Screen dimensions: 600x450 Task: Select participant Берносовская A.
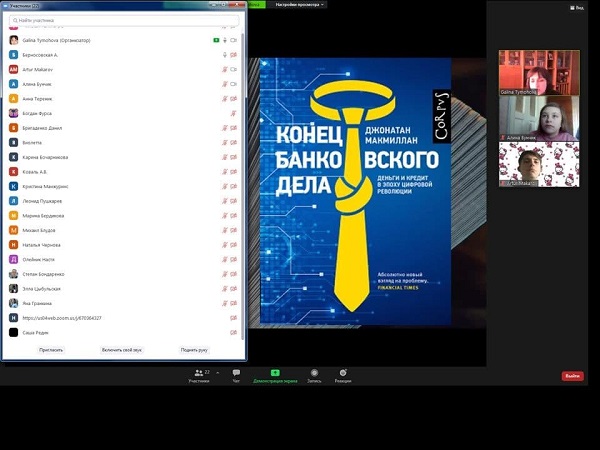(124, 55)
